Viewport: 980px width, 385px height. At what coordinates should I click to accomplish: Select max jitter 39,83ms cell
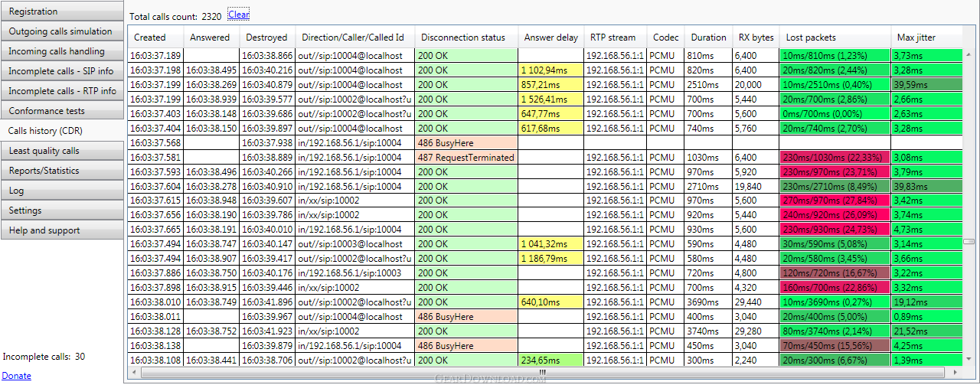click(x=926, y=186)
